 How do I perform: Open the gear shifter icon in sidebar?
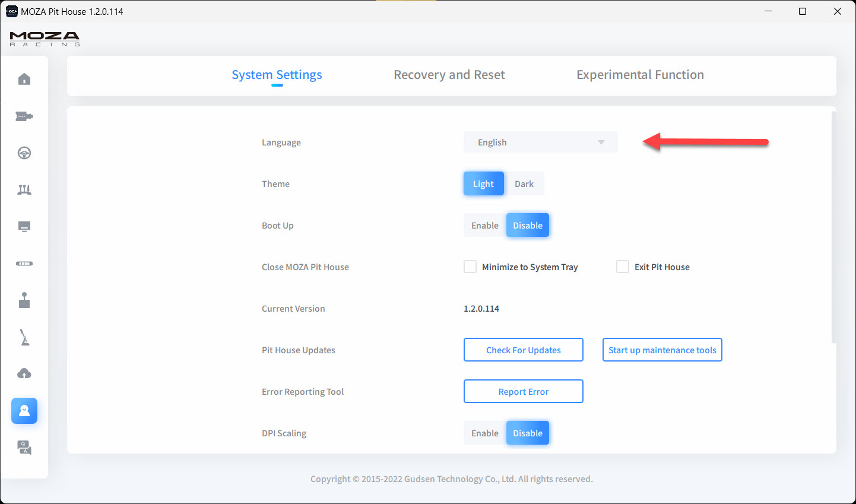(x=24, y=300)
